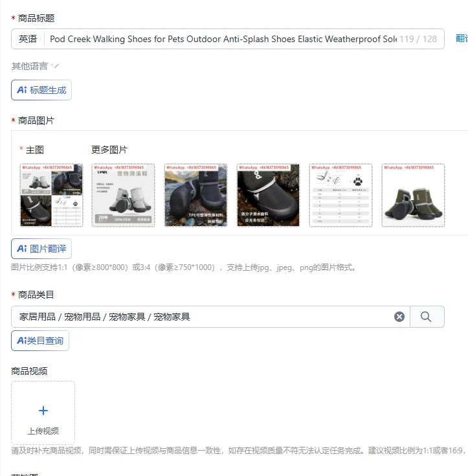This screenshot has width=468, height=476.
Task: Select the gray pet shoes thumbnail
Action: point(123,195)
